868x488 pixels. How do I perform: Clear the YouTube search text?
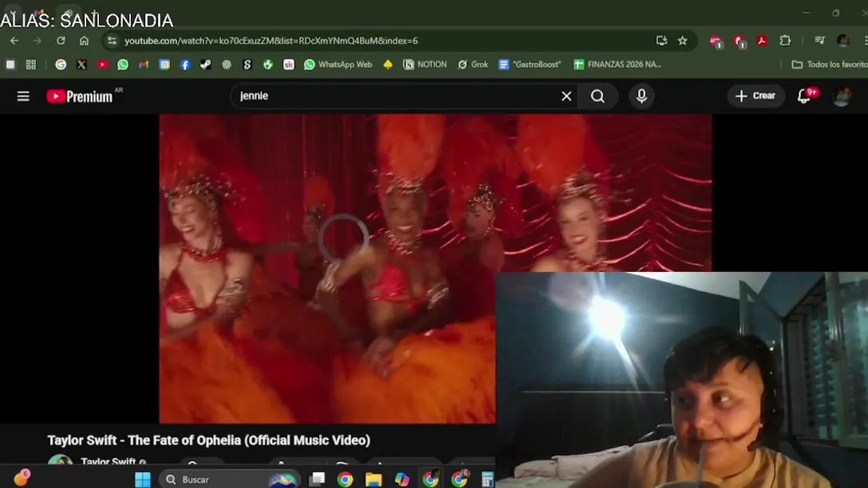[x=566, y=96]
